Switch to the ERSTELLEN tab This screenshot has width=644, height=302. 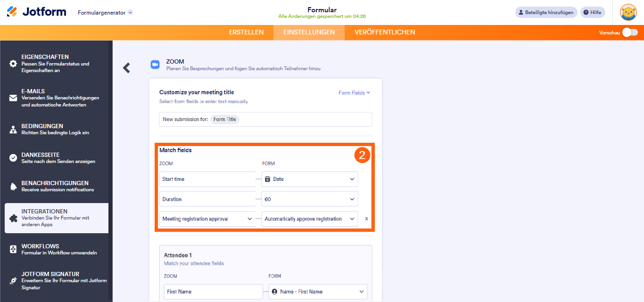click(246, 33)
